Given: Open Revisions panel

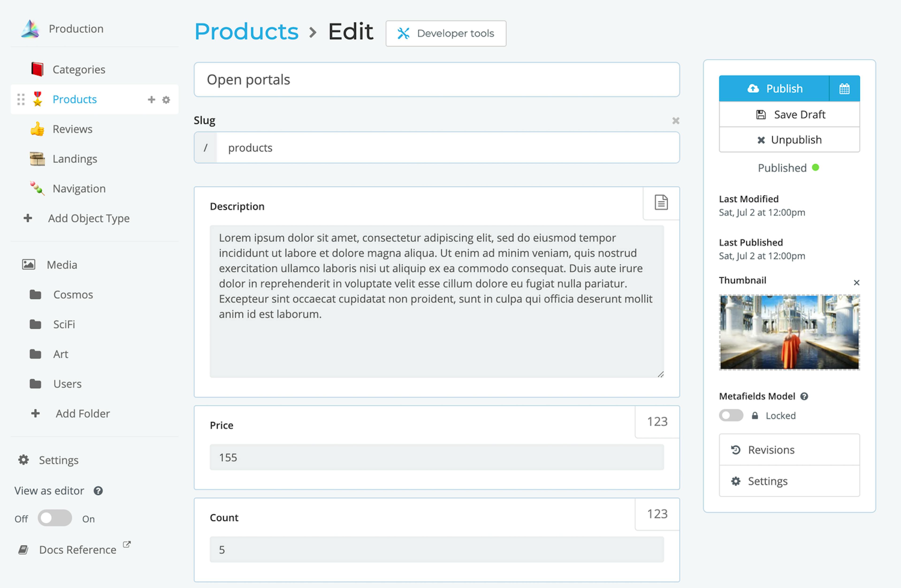Looking at the screenshot, I should click(x=789, y=449).
